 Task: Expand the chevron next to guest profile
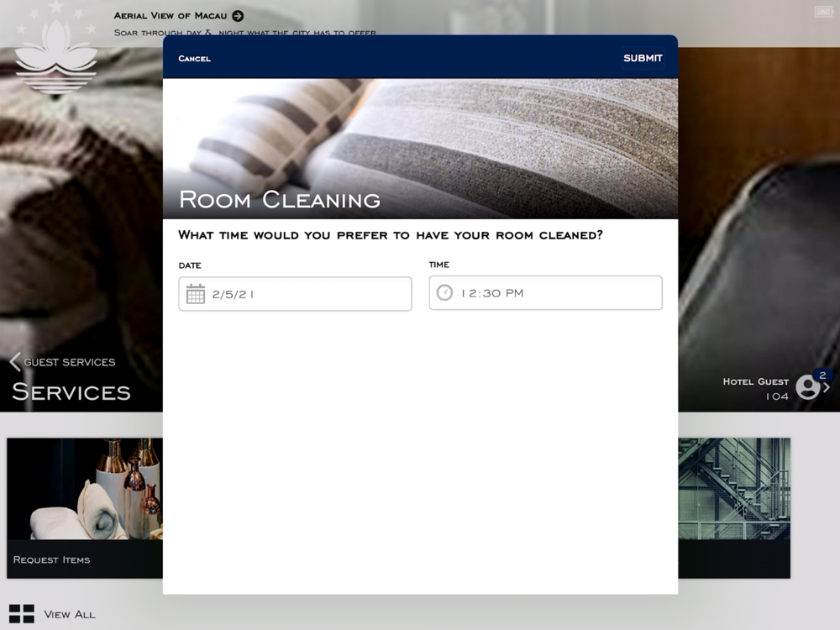[827, 387]
